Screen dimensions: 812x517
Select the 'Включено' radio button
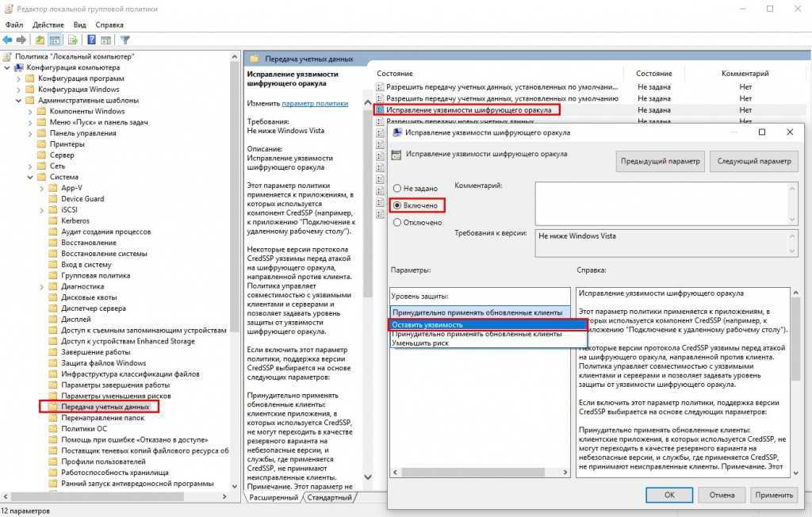tap(397, 205)
